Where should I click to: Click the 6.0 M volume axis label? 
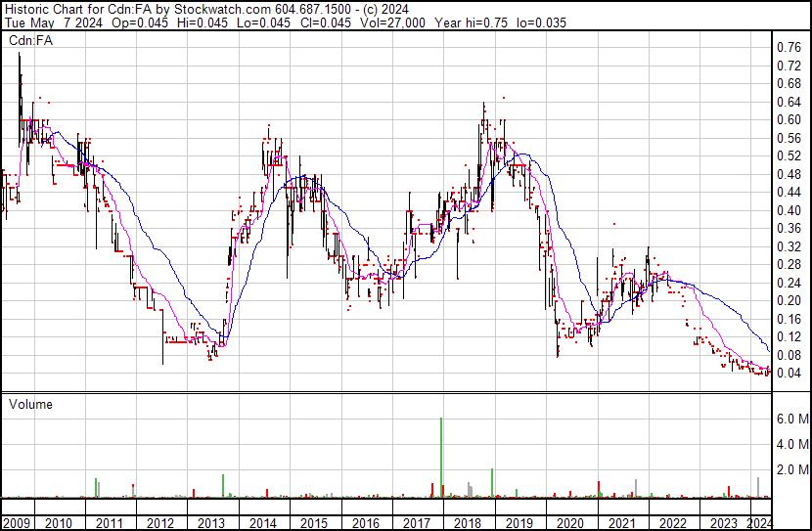[x=791, y=419]
